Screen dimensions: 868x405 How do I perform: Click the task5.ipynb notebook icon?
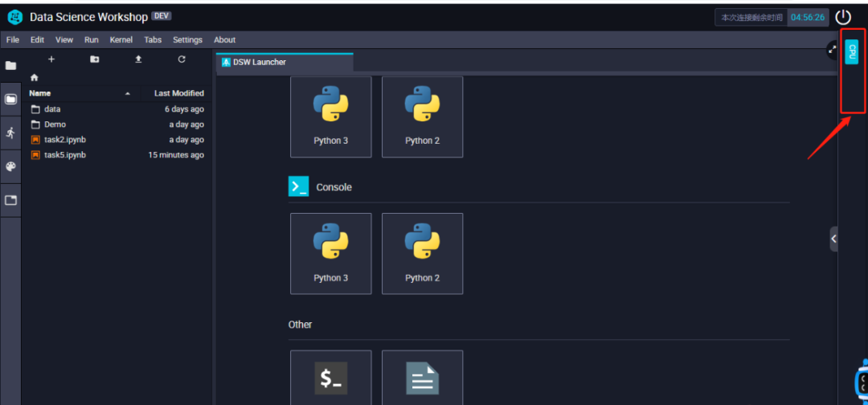click(x=35, y=155)
